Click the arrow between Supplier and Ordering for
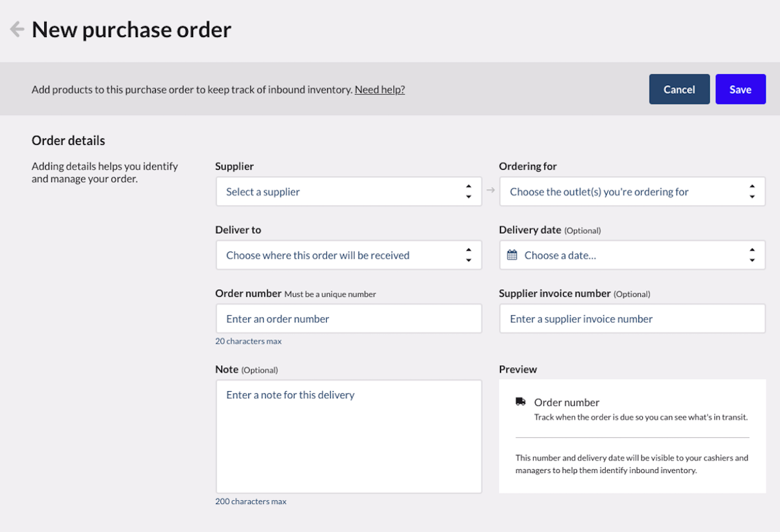 (x=491, y=190)
